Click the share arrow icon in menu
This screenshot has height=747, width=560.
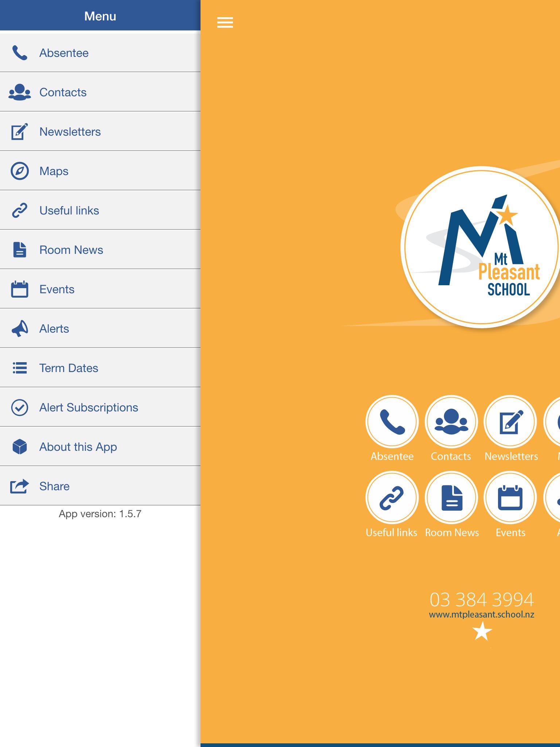point(20,486)
